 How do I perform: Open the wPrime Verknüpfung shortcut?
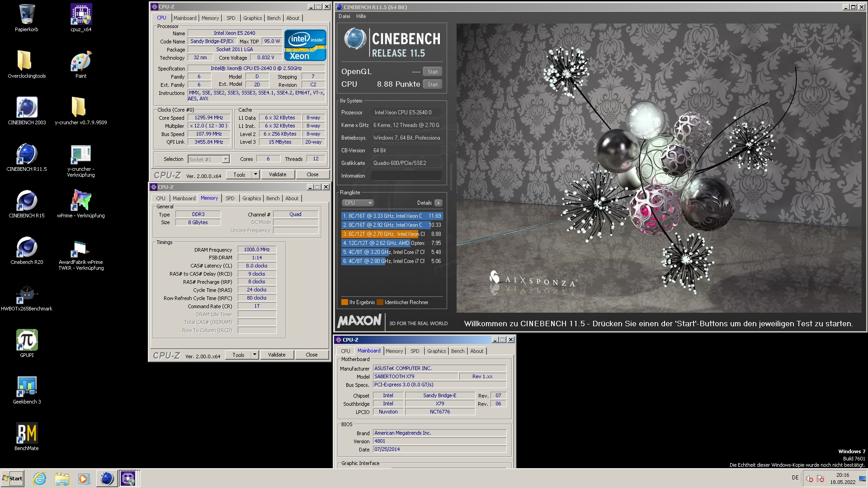81,204
